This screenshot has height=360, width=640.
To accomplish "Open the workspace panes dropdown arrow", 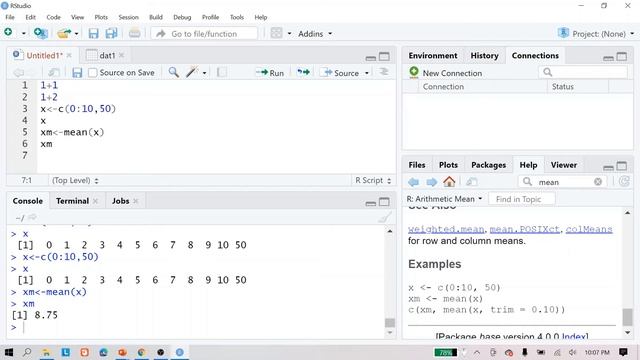I will 289,33.
